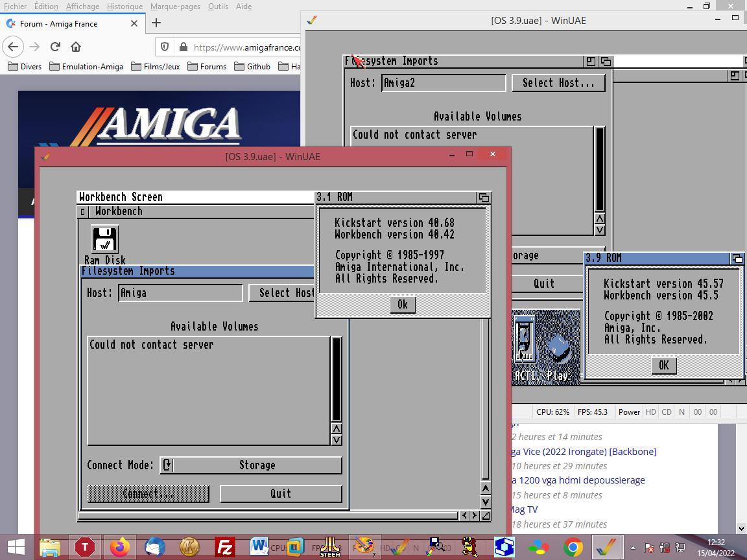Expand the Emulation-Amiga bookmarks folder

[86, 66]
